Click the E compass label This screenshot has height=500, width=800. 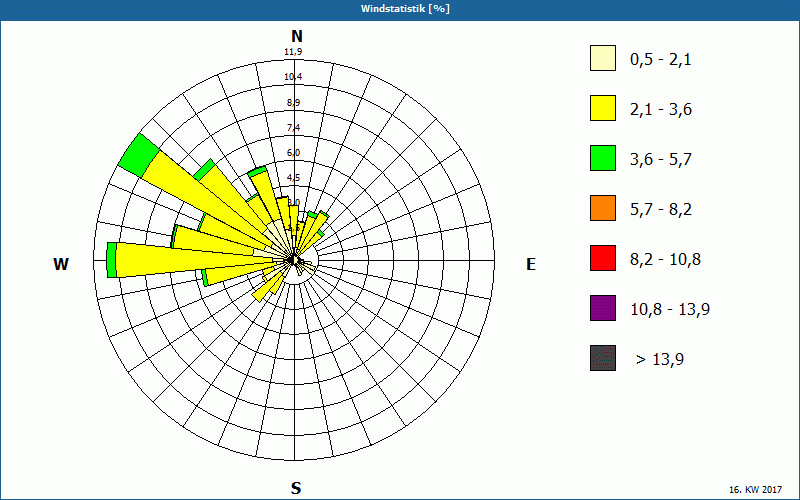(531, 264)
